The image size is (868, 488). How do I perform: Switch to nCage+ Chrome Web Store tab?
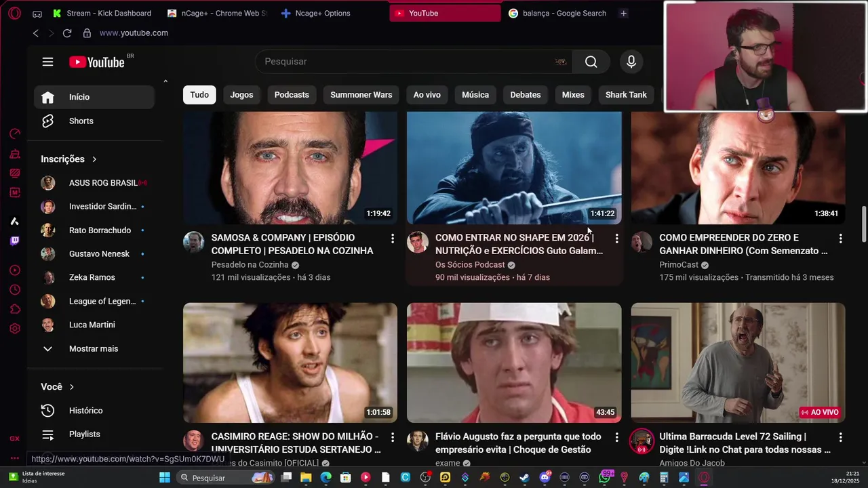[217, 14]
